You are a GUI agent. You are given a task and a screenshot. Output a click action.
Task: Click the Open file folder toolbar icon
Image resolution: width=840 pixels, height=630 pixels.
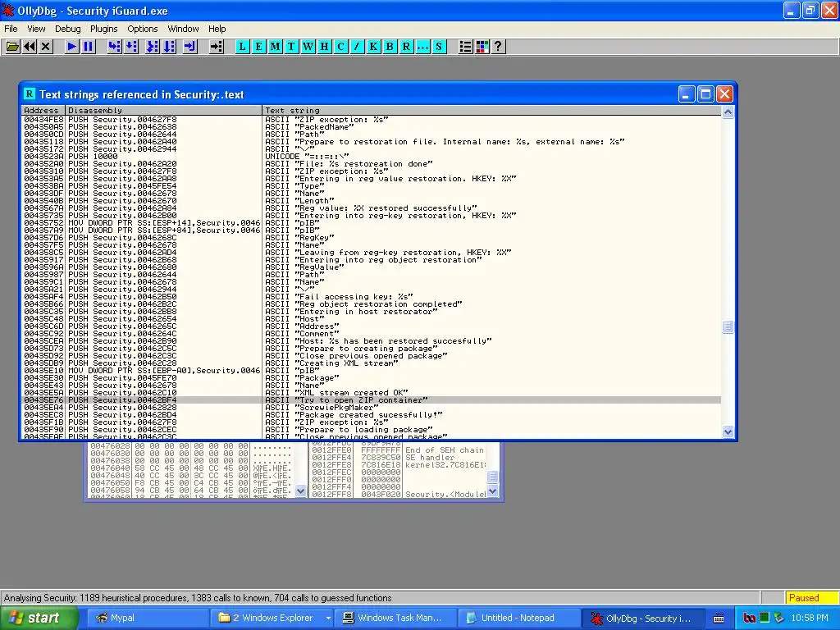(12, 47)
